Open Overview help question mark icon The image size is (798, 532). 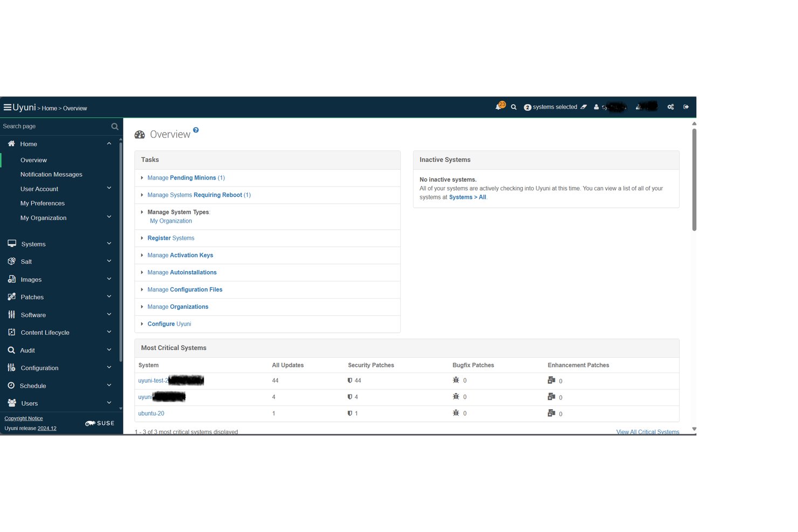[x=196, y=130]
